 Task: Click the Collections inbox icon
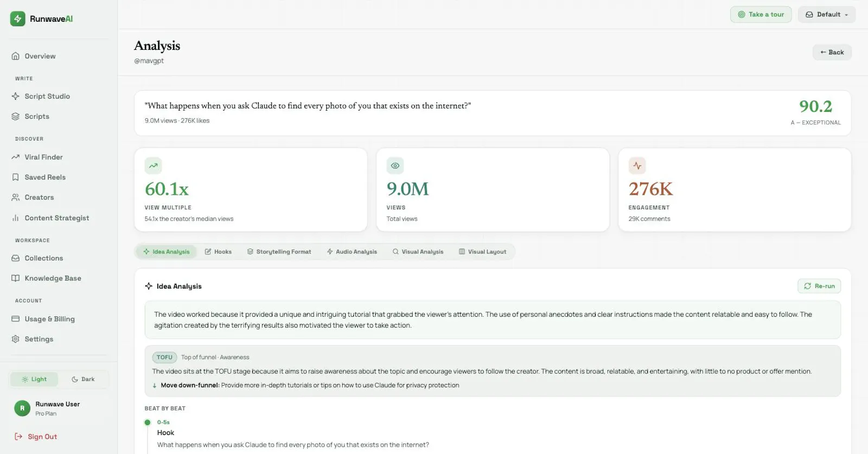pyautogui.click(x=16, y=258)
